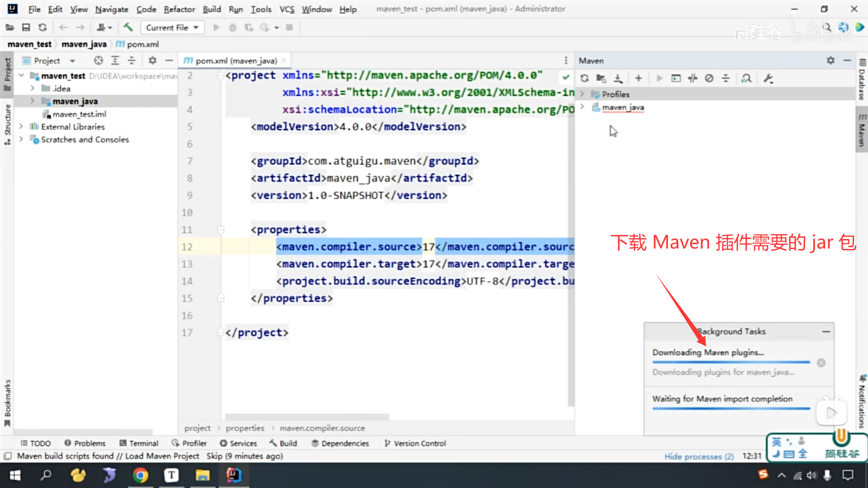
Task: Click Hide processes (2) link
Action: (699, 456)
